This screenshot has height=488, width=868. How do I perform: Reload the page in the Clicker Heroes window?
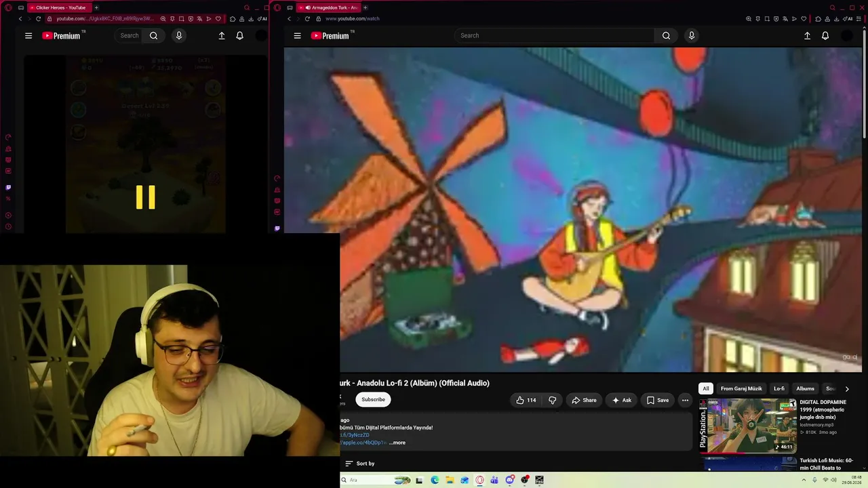point(39,19)
